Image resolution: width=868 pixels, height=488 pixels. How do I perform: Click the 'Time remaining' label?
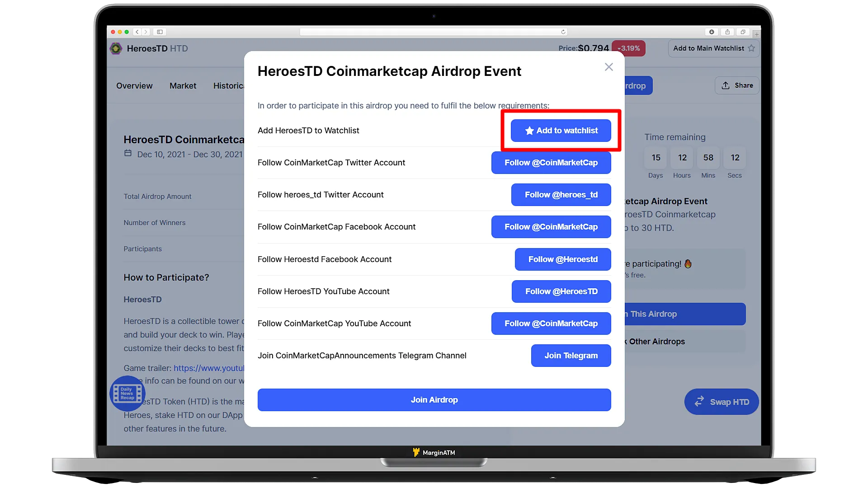[x=675, y=137]
